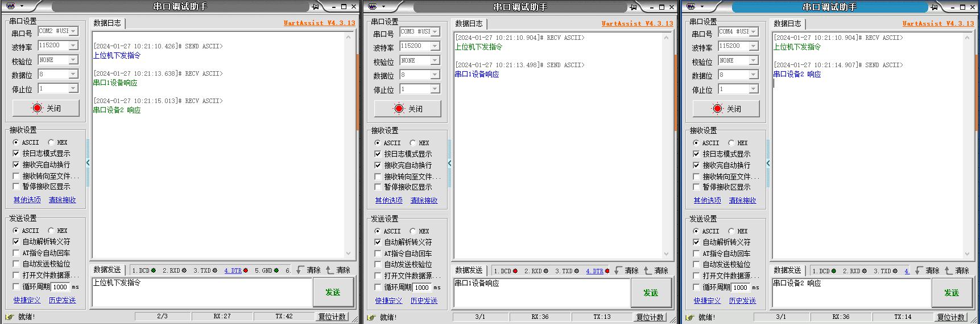Image resolution: width=980 pixels, height=324 pixels.
Task: Click the hand status icon in the COM4 window
Action: (690, 317)
